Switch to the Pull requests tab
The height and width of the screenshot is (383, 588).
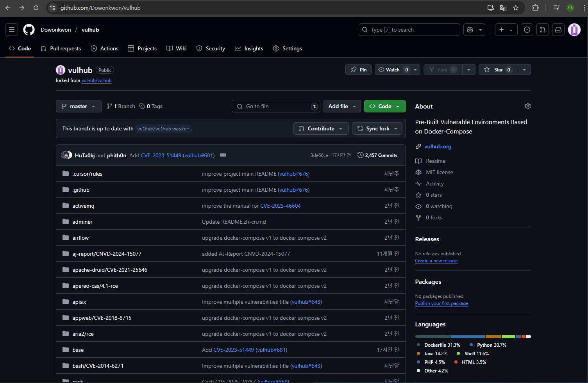click(61, 48)
